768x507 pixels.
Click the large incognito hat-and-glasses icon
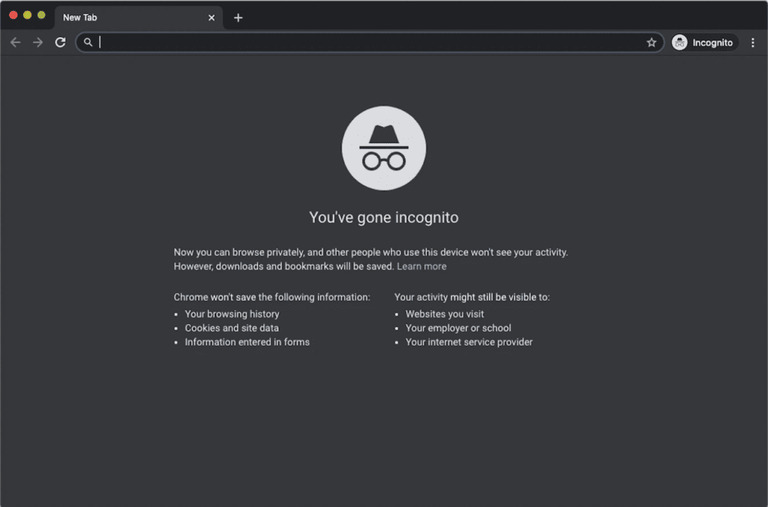click(x=384, y=148)
